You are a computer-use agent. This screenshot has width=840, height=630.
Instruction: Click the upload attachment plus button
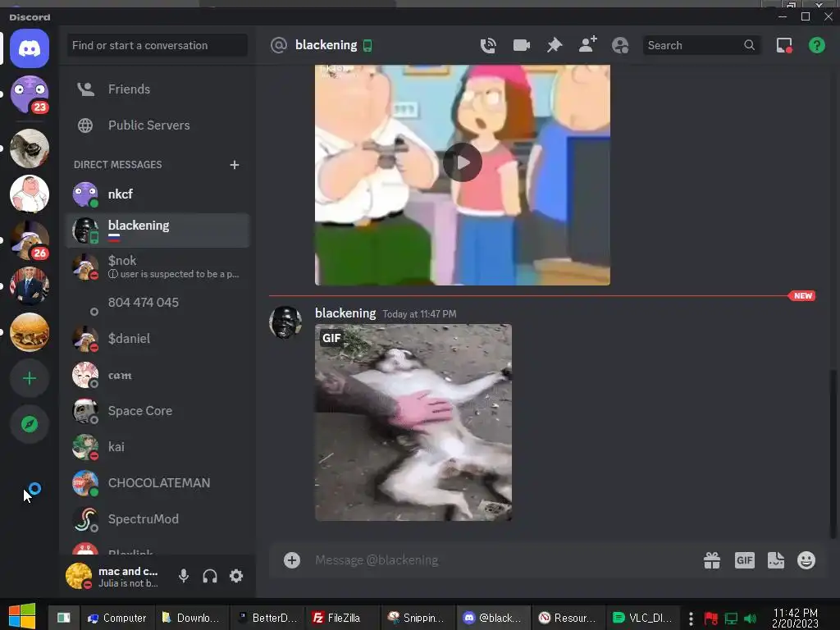tap(292, 560)
